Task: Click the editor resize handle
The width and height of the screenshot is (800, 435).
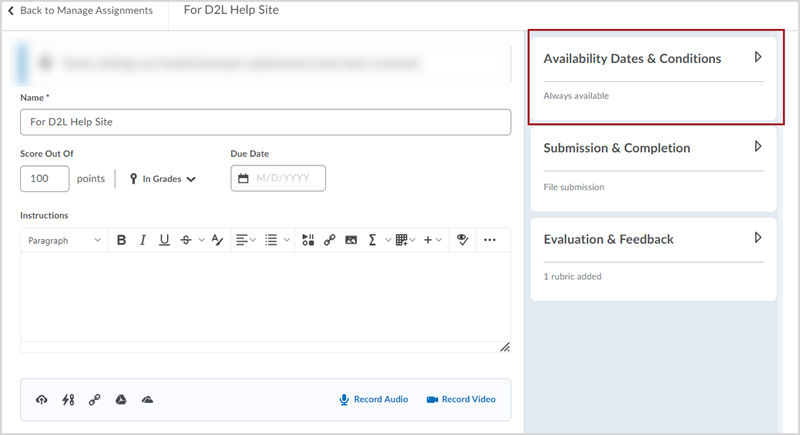Action: pos(505,347)
